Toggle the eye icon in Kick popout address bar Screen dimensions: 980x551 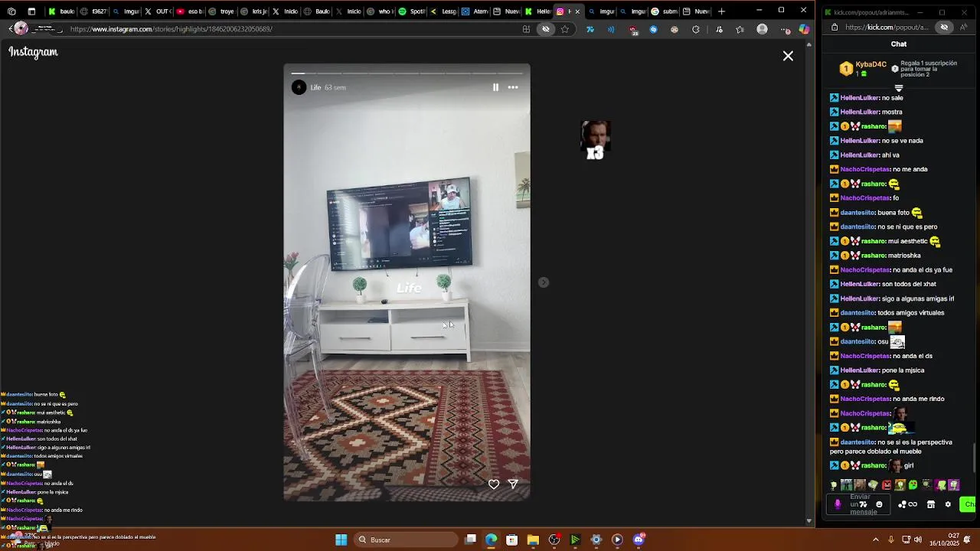coord(944,28)
